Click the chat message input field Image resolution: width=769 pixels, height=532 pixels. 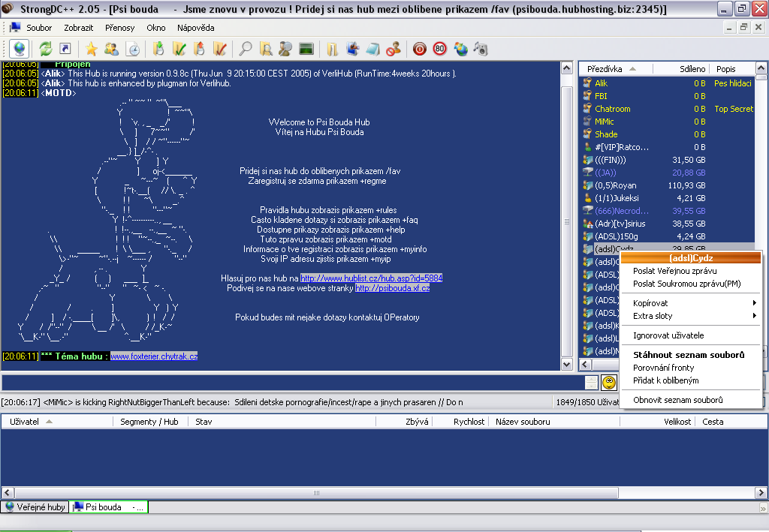pyautogui.click(x=291, y=383)
